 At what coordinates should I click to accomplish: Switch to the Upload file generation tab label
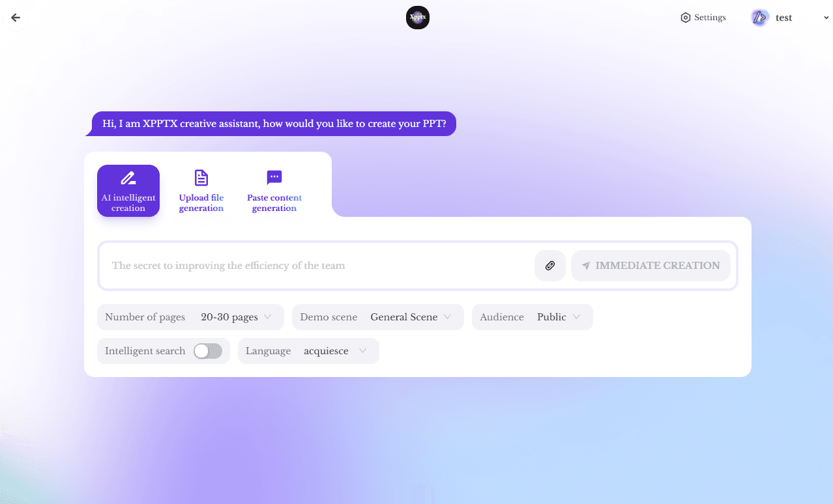coord(201,203)
